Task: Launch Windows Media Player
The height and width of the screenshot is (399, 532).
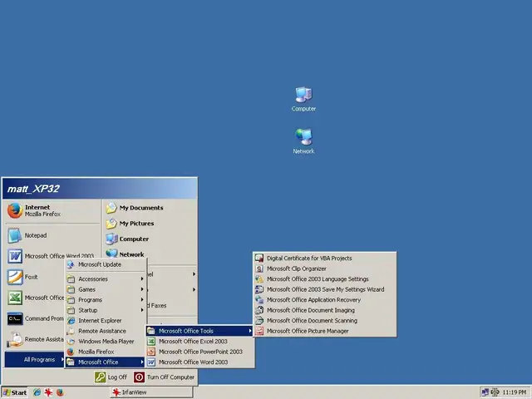Action: [106, 342]
